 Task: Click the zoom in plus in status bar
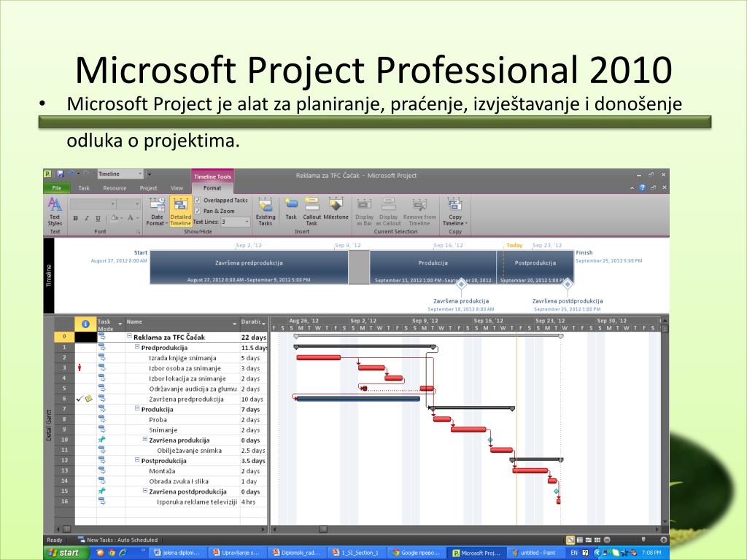point(663,540)
